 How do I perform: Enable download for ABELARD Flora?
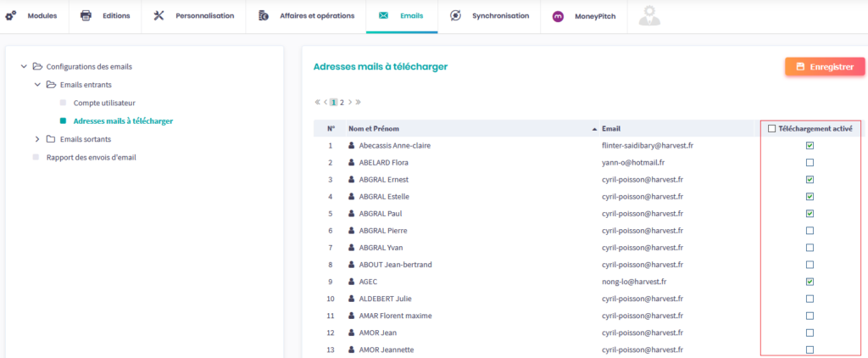click(x=810, y=163)
